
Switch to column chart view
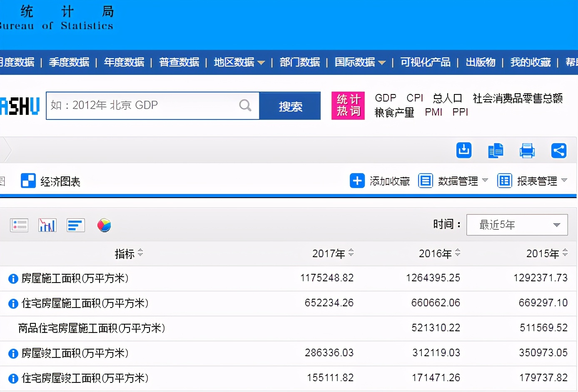(x=47, y=225)
